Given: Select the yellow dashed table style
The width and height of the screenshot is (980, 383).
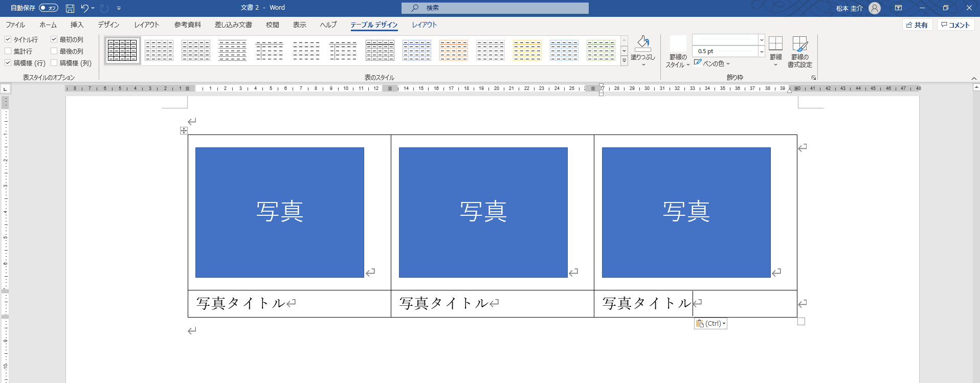Looking at the screenshot, I should pos(527,51).
